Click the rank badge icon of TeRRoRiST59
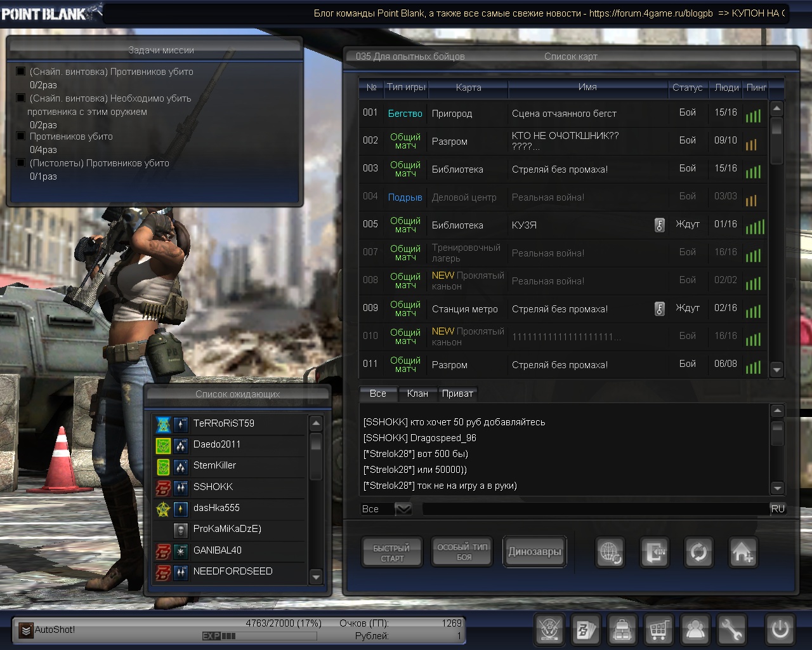The height and width of the screenshot is (650, 812). coord(181,424)
